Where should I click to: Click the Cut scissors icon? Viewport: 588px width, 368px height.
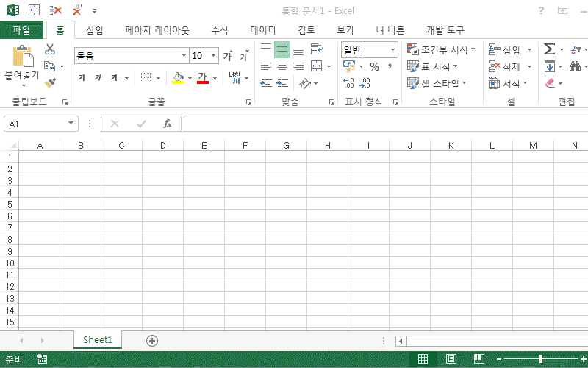click(x=50, y=49)
